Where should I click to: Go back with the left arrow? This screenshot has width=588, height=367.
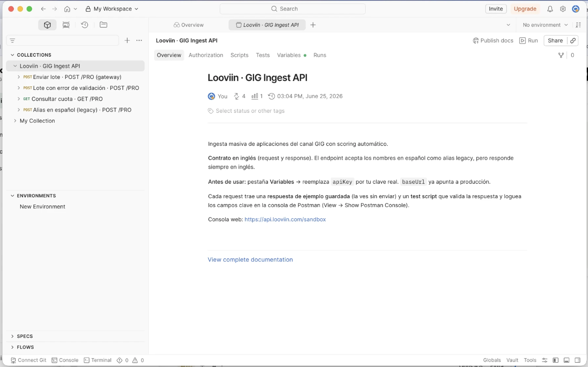click(x=43, y=9)
